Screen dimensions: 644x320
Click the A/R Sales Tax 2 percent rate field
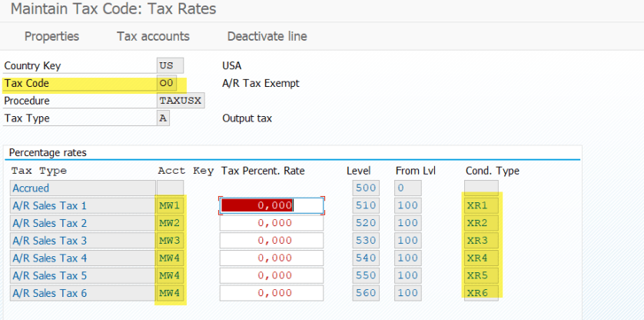272,223
